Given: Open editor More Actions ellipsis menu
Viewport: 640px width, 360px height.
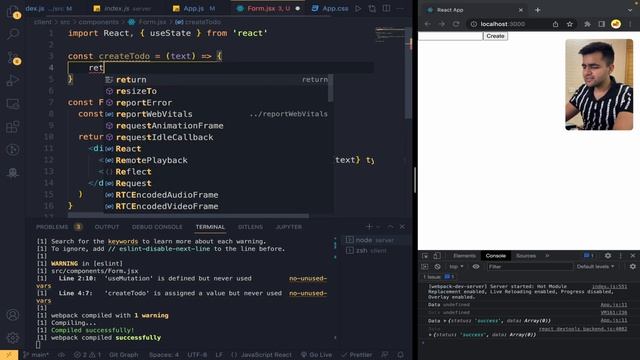Looking at the screenshot, I should pyautogui.click(x=400, y=8).
